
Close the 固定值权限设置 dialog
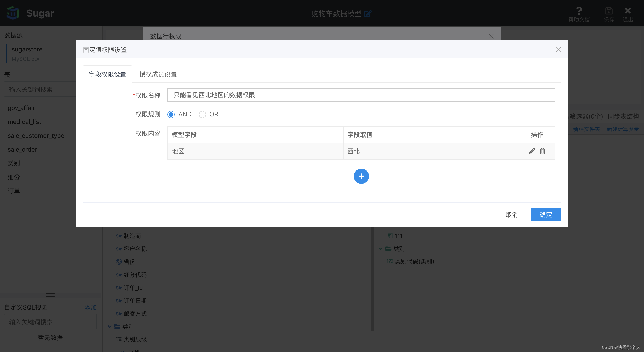point(558,50)
